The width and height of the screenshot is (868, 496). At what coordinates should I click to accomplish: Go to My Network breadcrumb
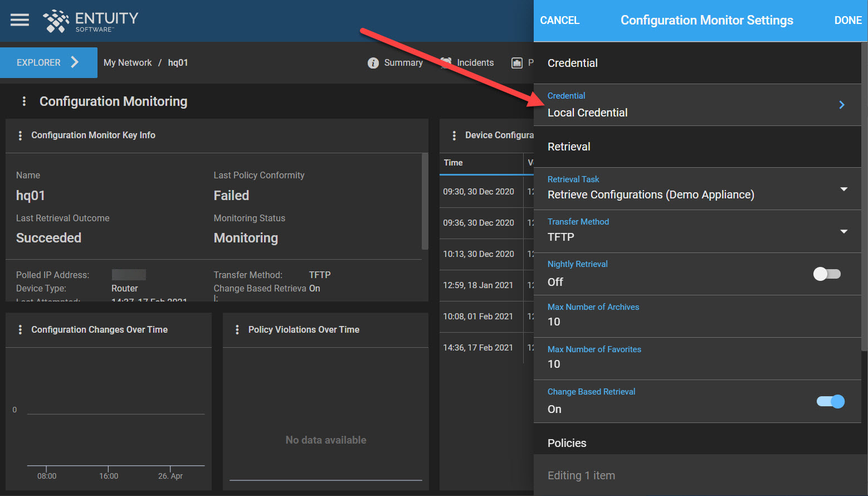pos(128,62)
